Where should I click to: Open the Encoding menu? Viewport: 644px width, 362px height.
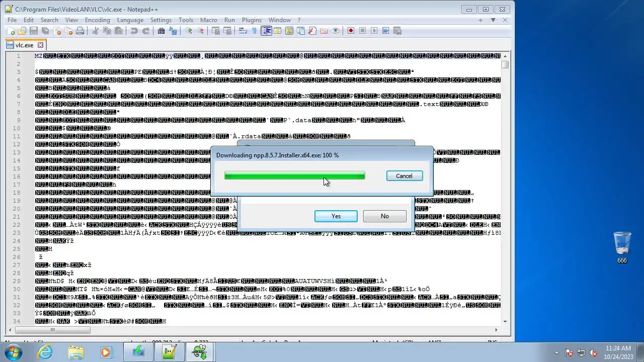point(98,20)
